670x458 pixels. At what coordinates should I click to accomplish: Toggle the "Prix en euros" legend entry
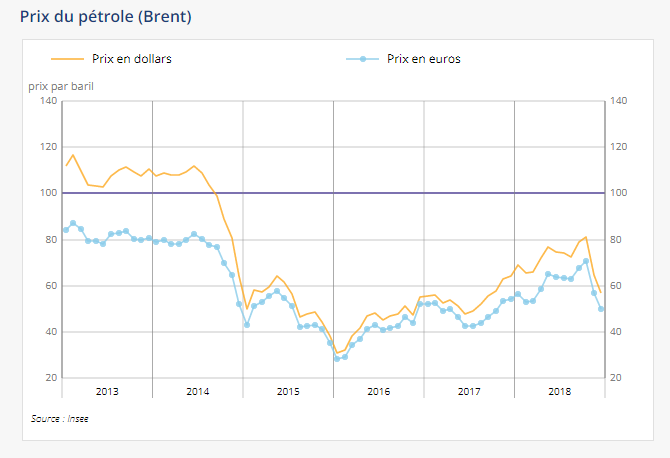(423, 59)
